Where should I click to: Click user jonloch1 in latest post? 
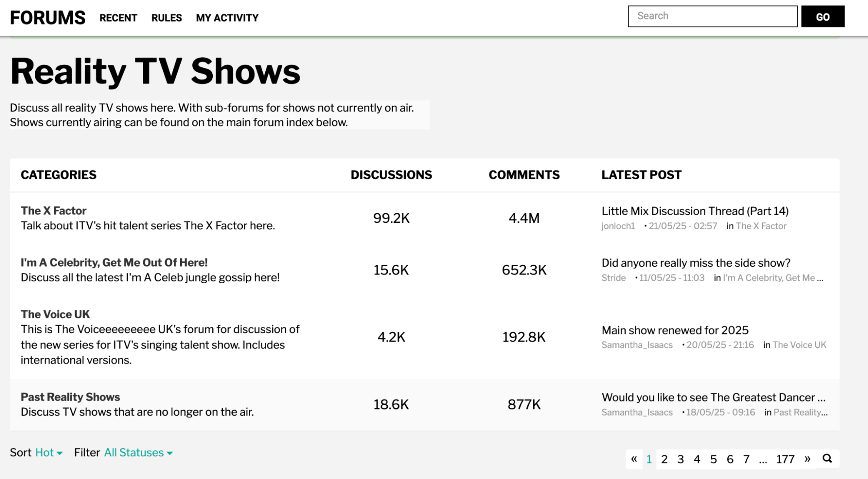coord(618,226)
